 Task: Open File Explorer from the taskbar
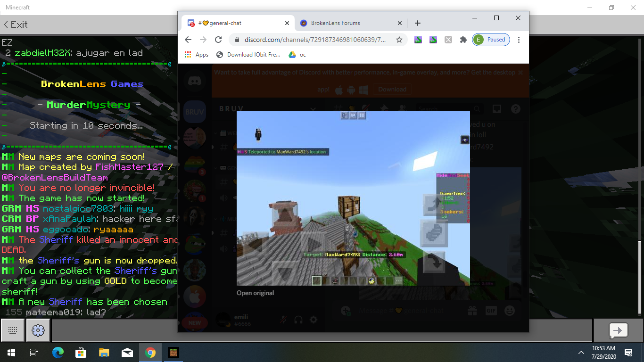pyautogui.click(x=104, y=352)
